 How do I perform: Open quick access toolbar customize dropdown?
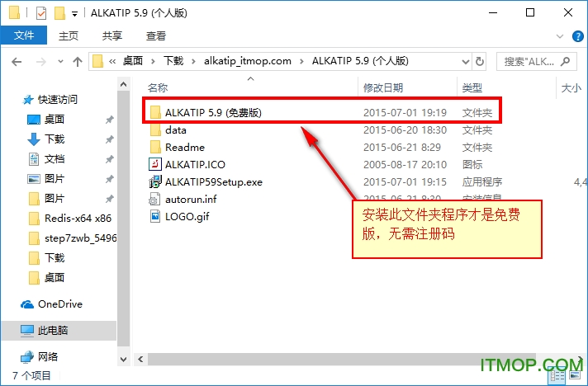pos(74,14)
